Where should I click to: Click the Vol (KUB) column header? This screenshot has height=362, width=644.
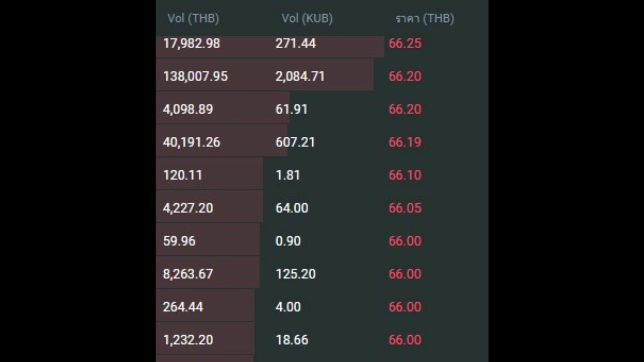click(x=307, y=18)
